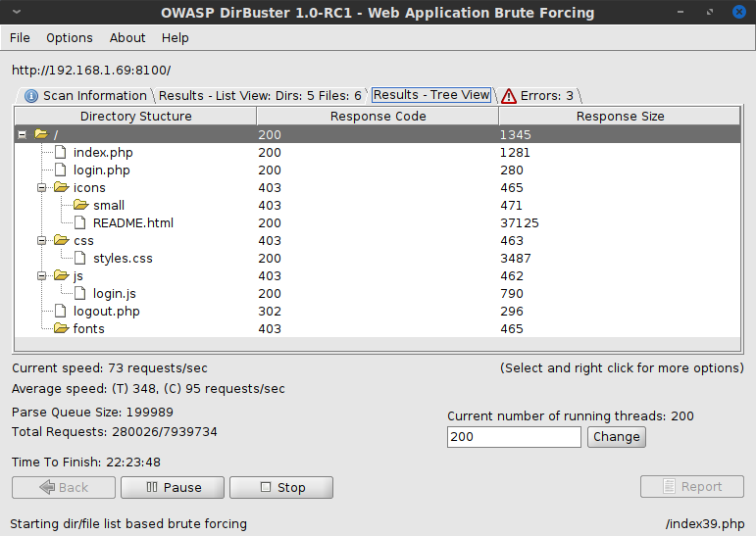The image size is (756, 536).
Task: Click the README.html file icon
Action: 80,223
